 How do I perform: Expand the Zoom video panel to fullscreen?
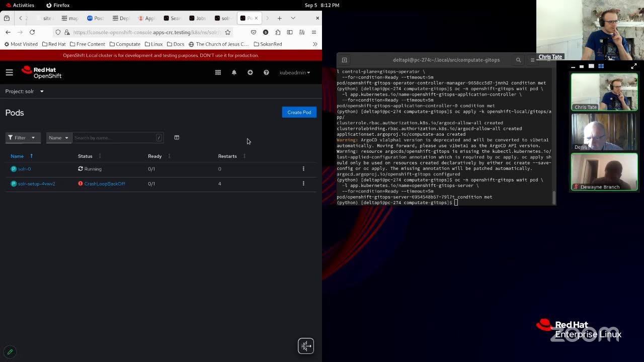click(x=634, y=66)
